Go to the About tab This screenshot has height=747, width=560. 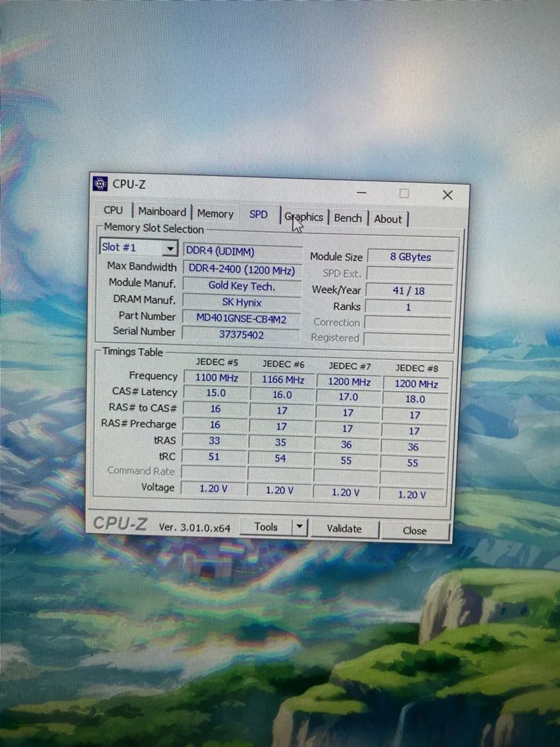[388, 219]
